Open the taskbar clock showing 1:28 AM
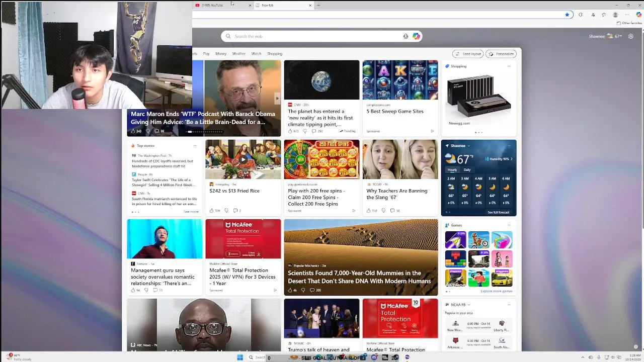This screenshot has width=644, height=362. tap(632, 357)
